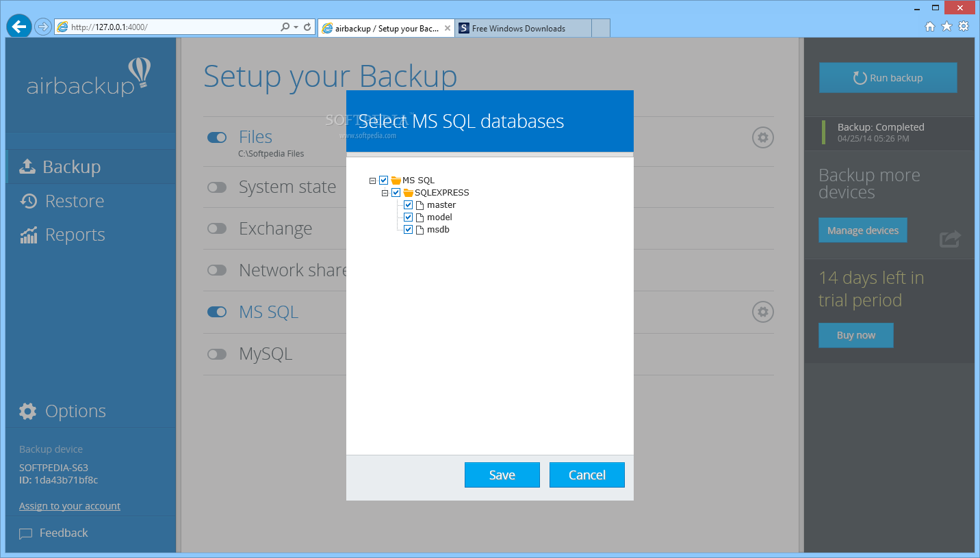
Task: Open a new browser tab
Action: pos(600,28)
